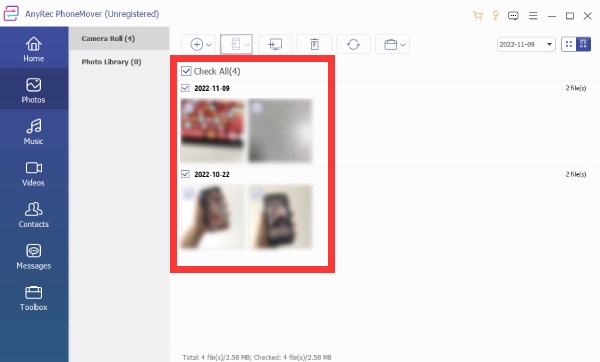
Task: Delete selected photos with trash icon
Action: (315, 44)
